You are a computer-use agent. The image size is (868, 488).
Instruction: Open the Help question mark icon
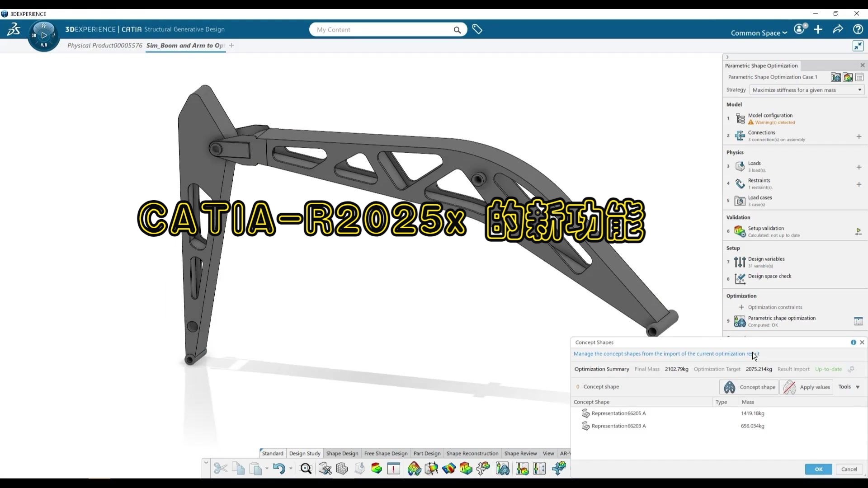(858, 29)
